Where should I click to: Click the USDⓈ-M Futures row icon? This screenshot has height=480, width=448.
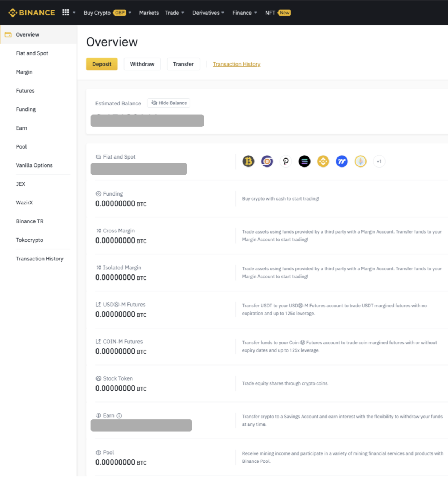pos(98,305)
